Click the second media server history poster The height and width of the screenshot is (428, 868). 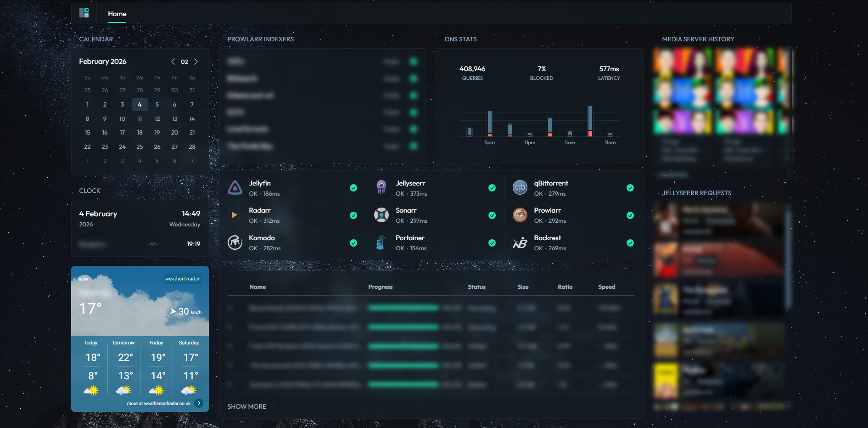(745, 91)
